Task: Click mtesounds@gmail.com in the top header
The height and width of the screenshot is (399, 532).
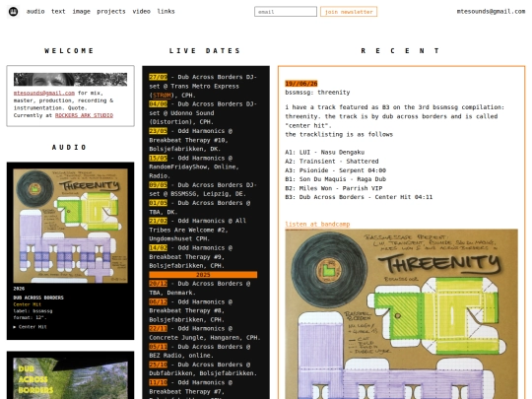Action: (x=491, y=11)
